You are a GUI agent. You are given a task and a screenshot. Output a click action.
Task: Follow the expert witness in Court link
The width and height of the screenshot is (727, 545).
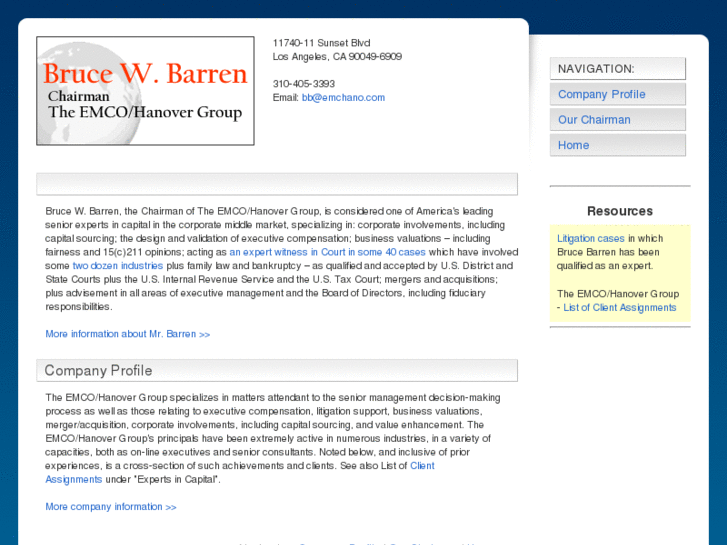pyautogui.click(x=327, y=252)
